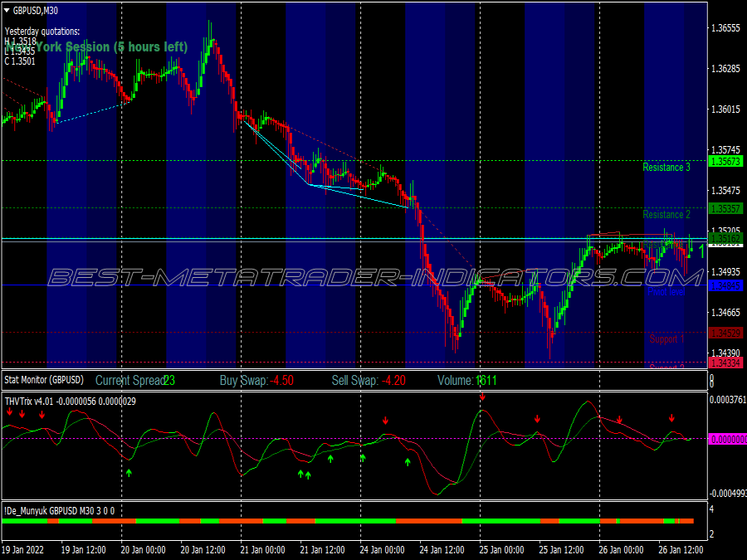The width and height of the screenshot is (747, 560).
Task: Click green buy arrow near 20 Jan 00:00
Action: click(x=129, y=473)
